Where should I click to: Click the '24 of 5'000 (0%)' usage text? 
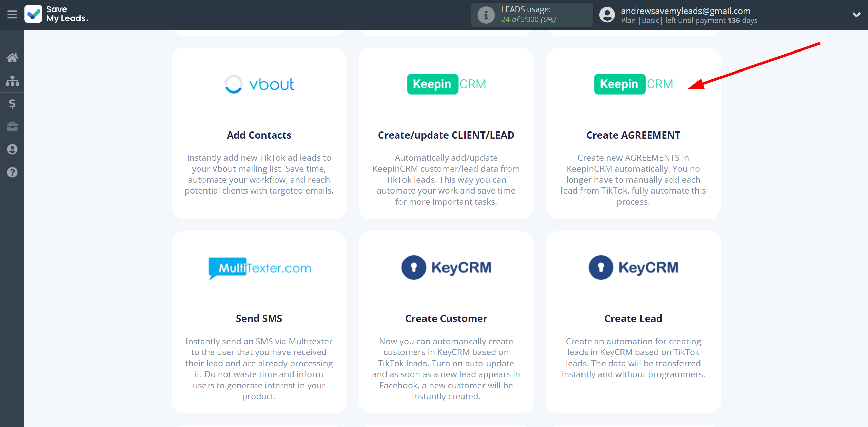529,20
